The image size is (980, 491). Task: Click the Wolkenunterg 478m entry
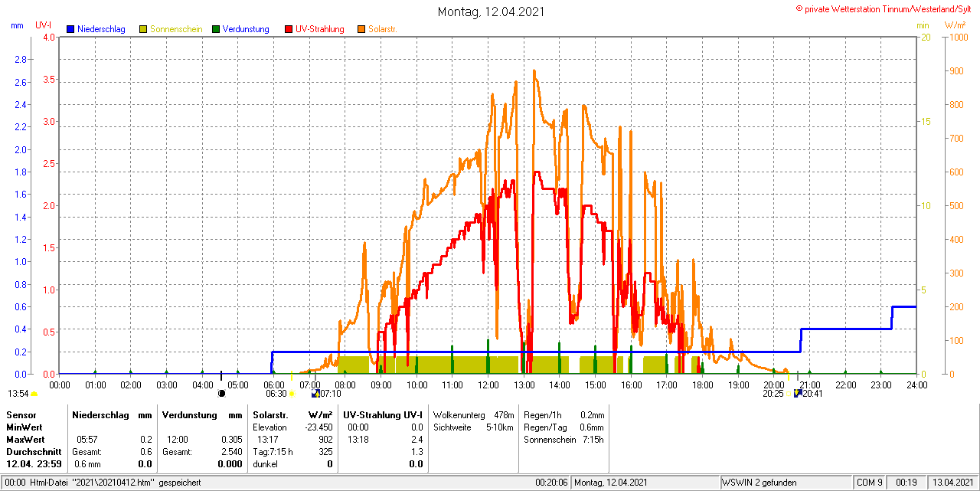click(x=473, y=414)
